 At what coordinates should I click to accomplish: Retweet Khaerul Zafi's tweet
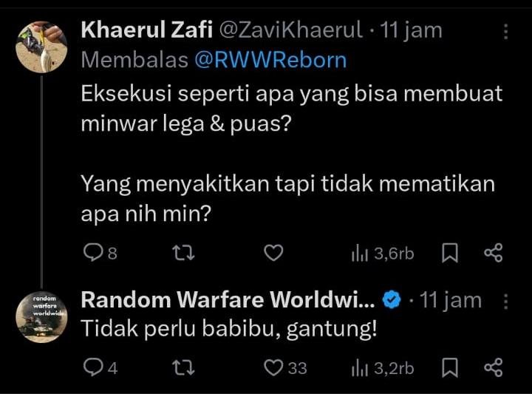(183, 253)
